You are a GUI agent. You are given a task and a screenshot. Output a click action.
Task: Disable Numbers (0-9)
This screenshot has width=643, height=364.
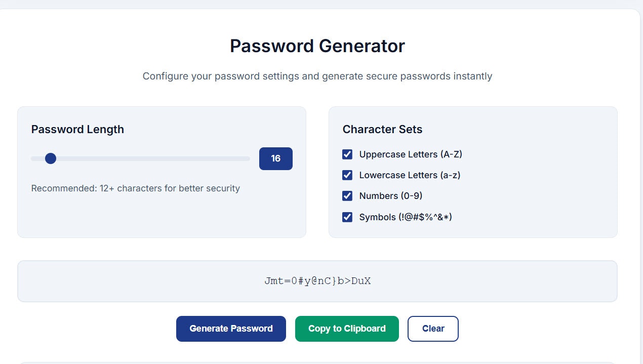tap(347, 196)
